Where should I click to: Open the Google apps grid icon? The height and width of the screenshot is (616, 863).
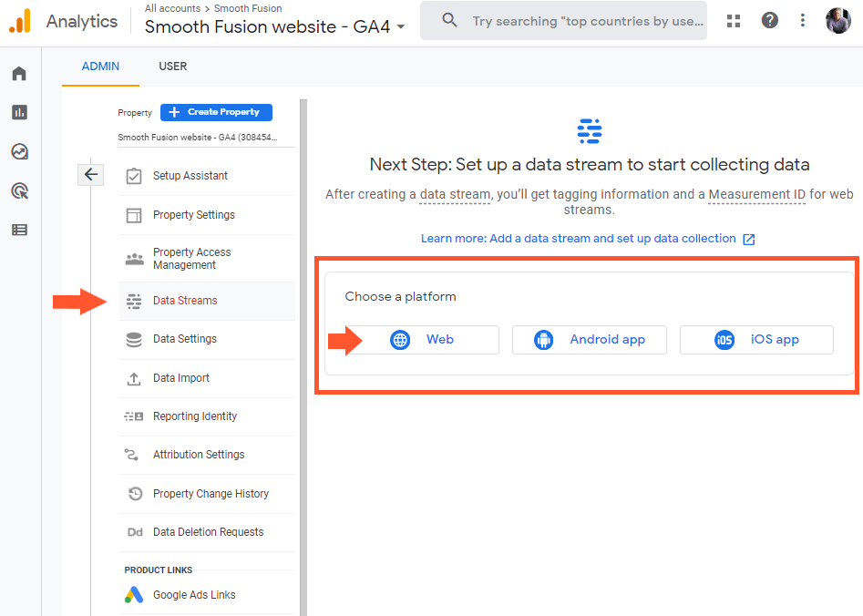point(733,21)
